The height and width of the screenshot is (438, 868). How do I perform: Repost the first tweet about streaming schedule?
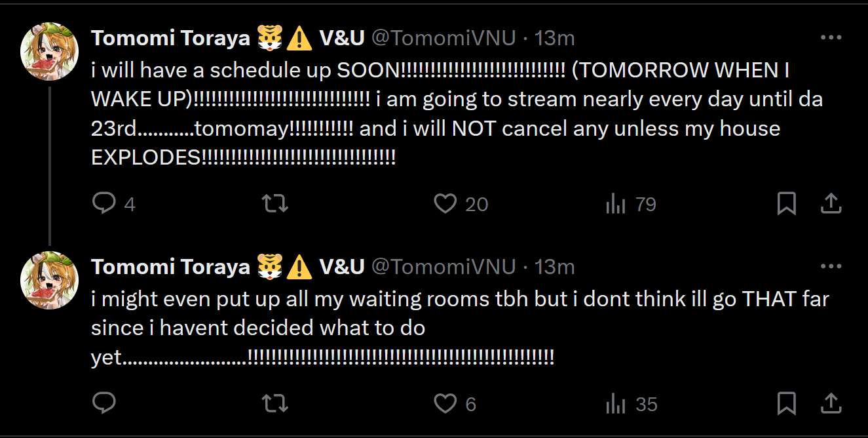tap(275, 204)
